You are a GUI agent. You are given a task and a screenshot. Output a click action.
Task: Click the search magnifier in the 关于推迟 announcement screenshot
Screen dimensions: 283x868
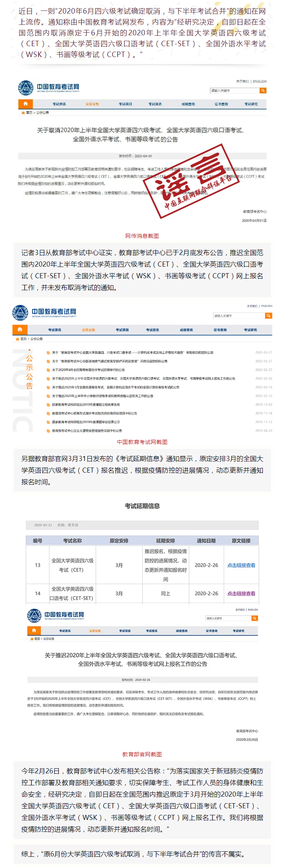click(255, 618)
